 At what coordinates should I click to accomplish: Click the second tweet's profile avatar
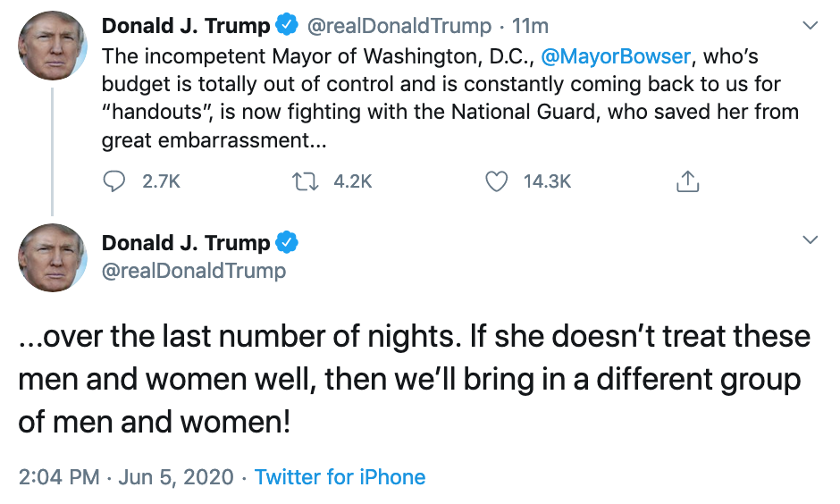(x=53, y=257)
